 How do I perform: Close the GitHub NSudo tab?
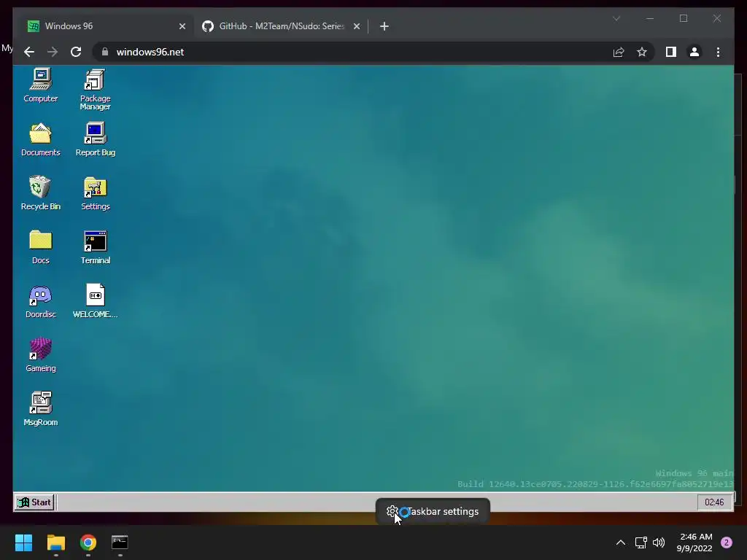pyautogui.click(x=356, y=26)
